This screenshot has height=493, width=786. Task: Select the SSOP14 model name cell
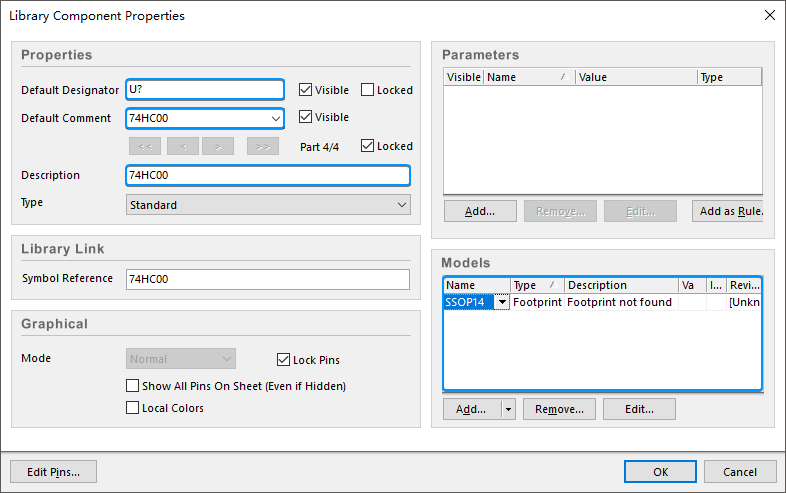click(x=469, y=302)
